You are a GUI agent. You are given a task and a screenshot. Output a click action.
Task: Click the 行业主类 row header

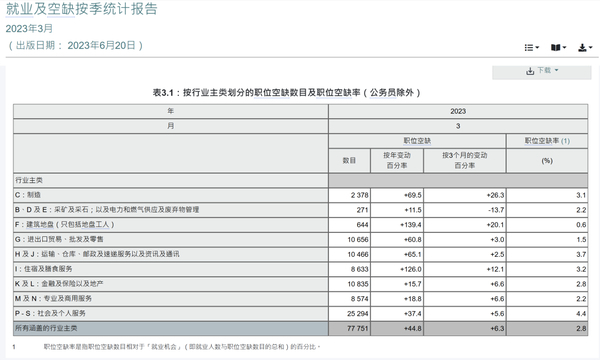(171, 181)
